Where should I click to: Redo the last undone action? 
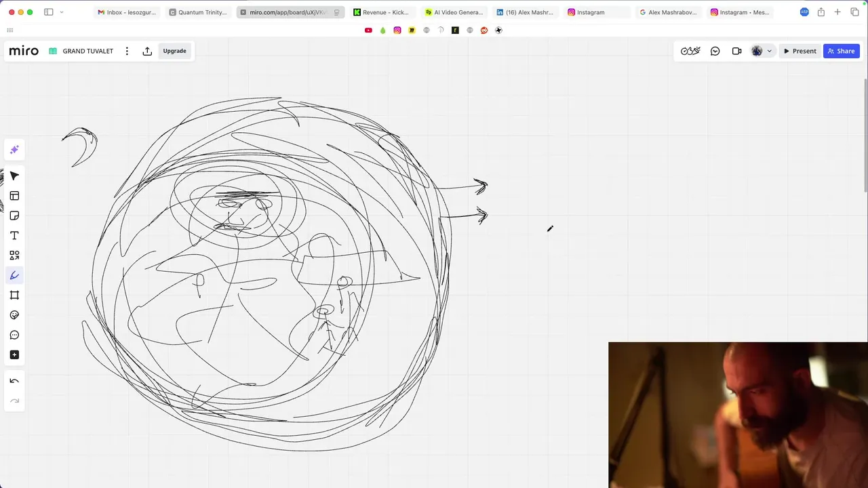pyautogui.click(x=14, y=401)
